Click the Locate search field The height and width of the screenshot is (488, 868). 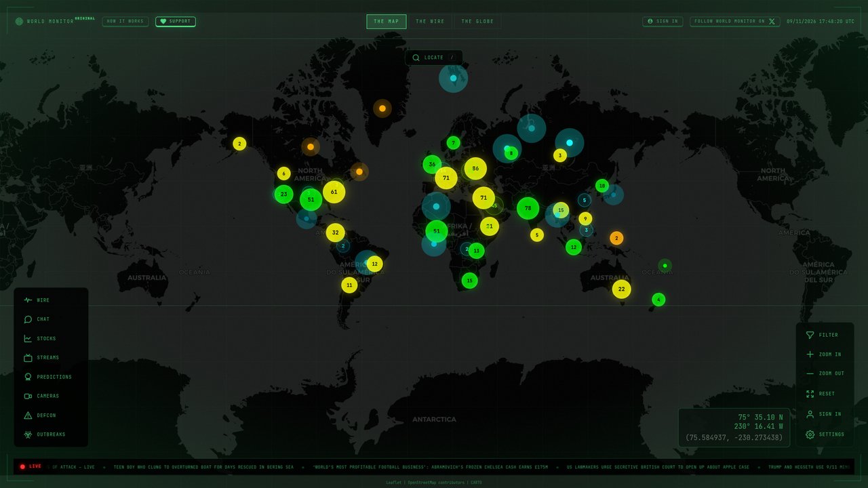434,58
